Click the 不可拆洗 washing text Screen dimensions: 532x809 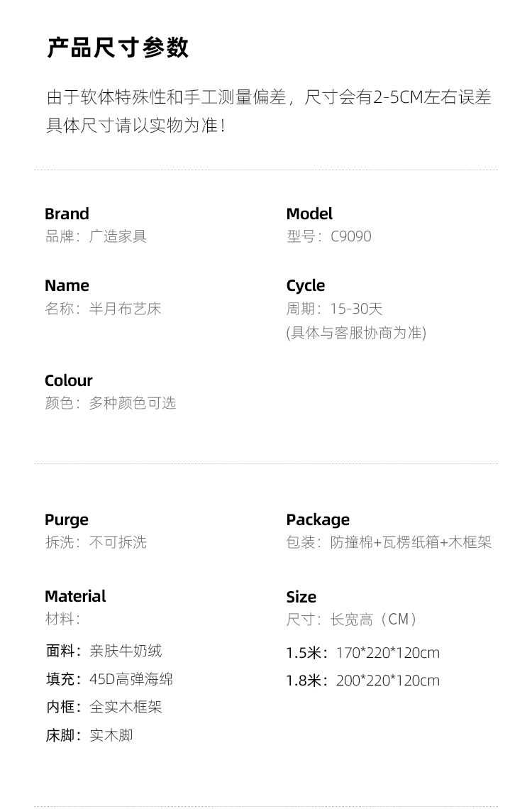tap(118, 542)
